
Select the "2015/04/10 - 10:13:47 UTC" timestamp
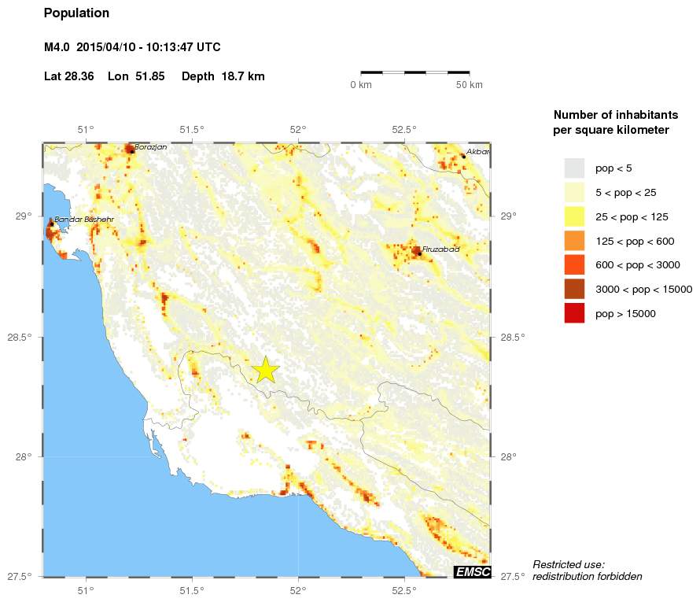click(149, 47)
